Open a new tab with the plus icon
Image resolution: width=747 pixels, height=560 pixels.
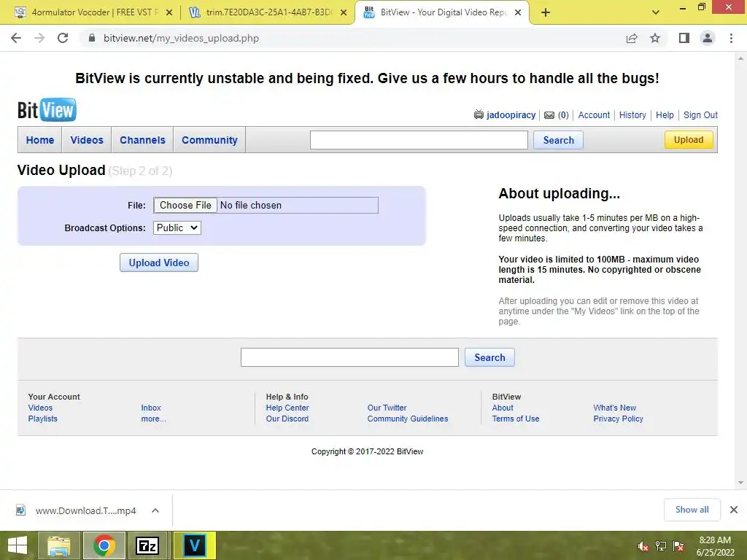click(546, 12)
